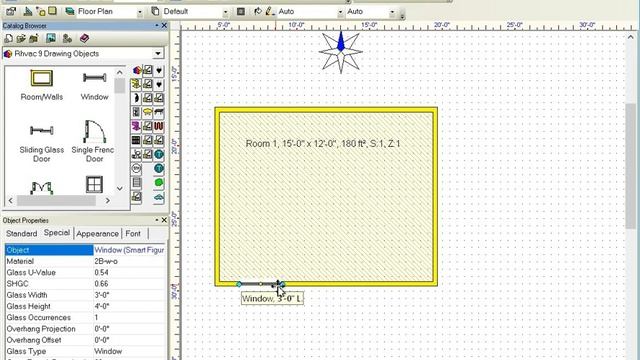Click the catalog list scroll left arrow
The image size is (640, 360).
point(11,200)
